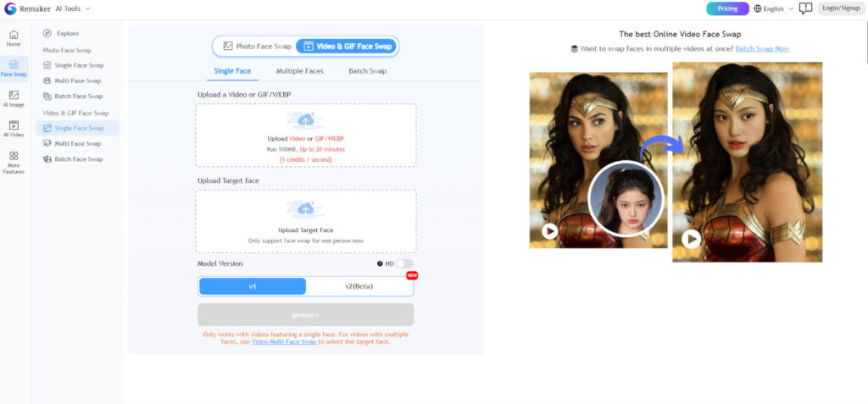Click the Upload Video or GIF/WEBP area
Viewport: 868px width, 404px height.
[306, 136]
